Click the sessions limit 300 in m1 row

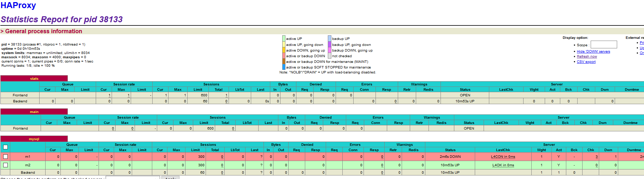tap(201, 156)
